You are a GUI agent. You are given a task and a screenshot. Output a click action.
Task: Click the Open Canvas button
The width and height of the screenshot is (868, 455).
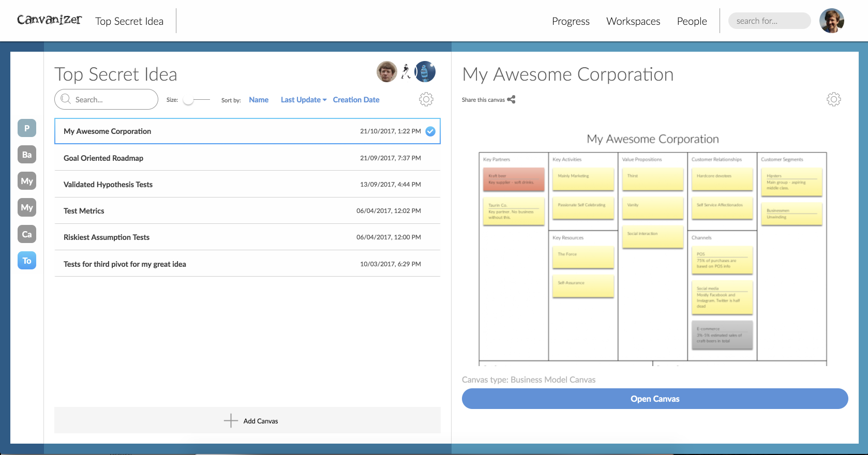click(655, 399)
